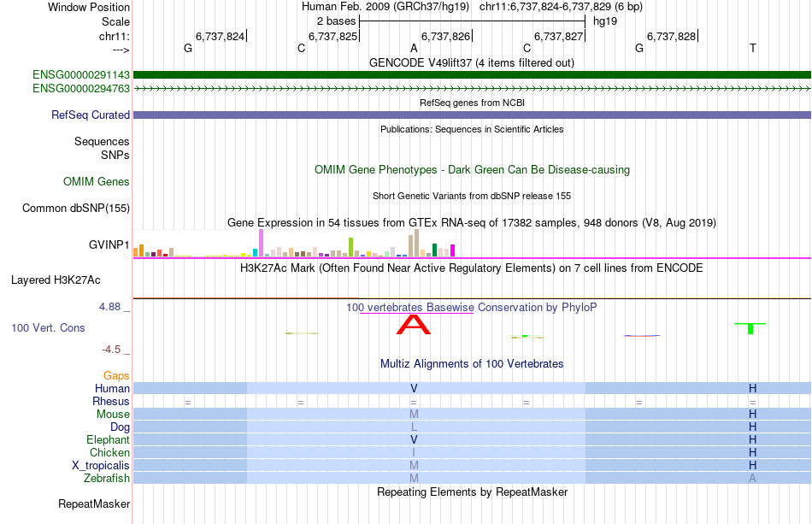Click the 6,737,824 ruler position
812x524 pixels.
tap(220, 36)
